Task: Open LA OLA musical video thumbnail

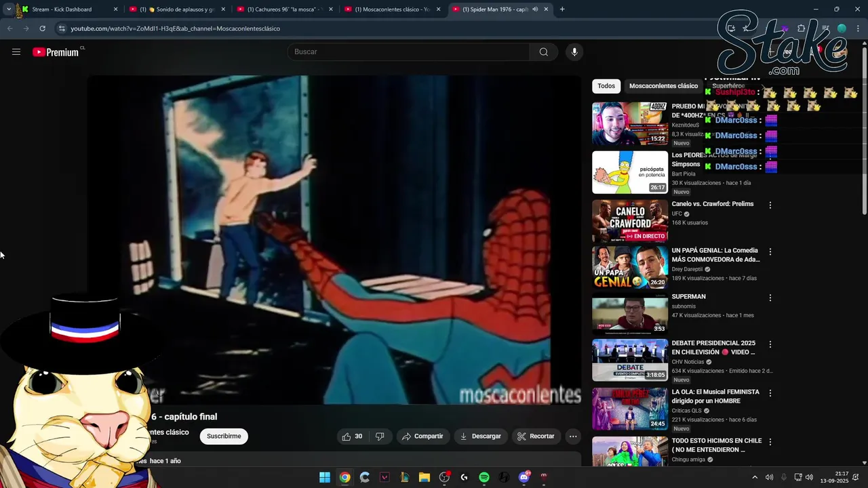Action: coord(630,409)
